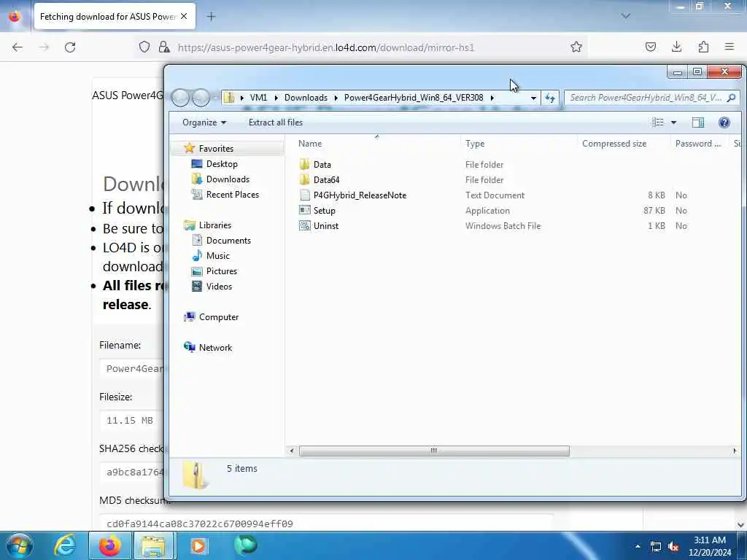747x560 pixels.
Task: Change your view icon in Explorer
Action: coord(658,122)
